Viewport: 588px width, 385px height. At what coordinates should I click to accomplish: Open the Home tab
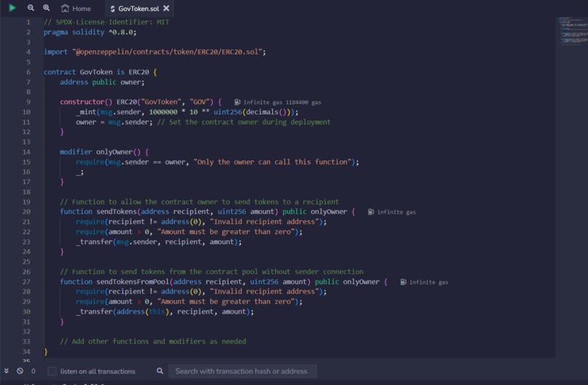click(x=76, y=8)
